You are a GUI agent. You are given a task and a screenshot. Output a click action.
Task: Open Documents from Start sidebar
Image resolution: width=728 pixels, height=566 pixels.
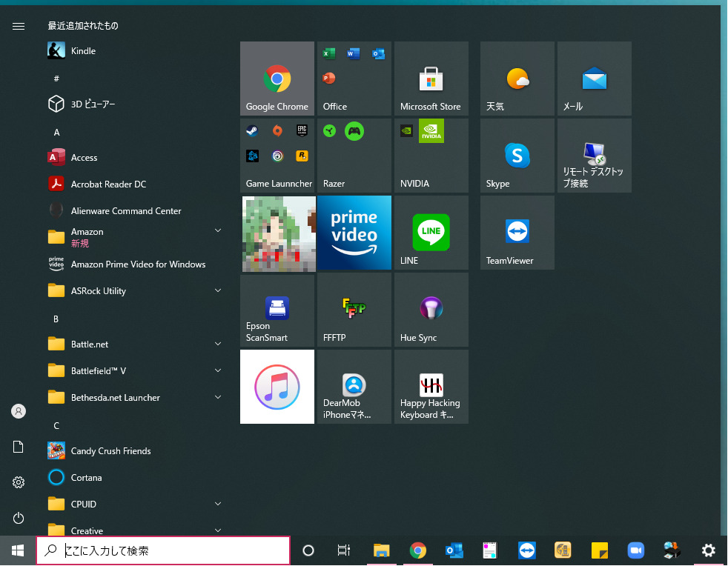click(19, 447)
